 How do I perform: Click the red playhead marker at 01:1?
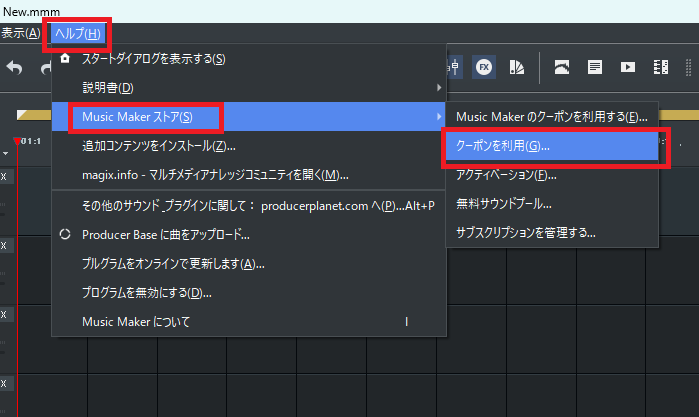coord(17,140)
